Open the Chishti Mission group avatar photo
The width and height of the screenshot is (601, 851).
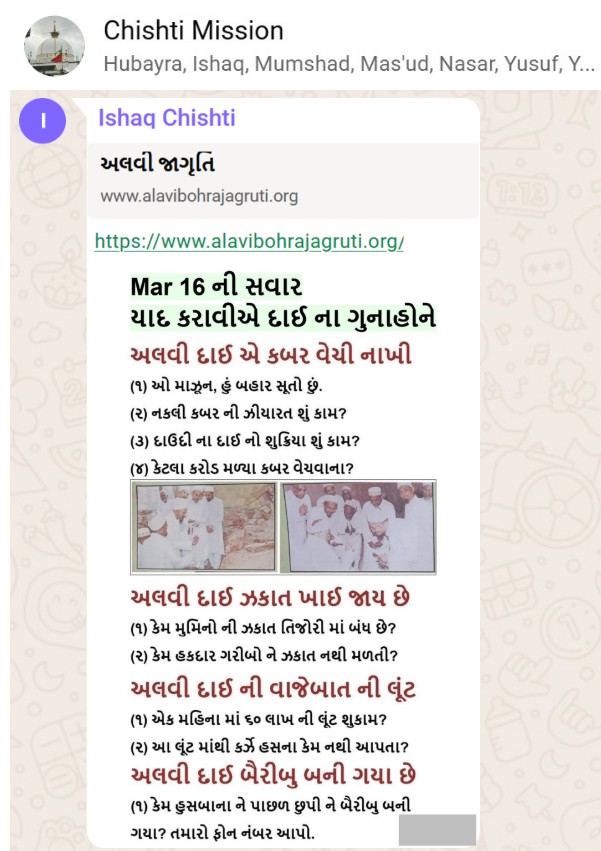pos(54,46)
